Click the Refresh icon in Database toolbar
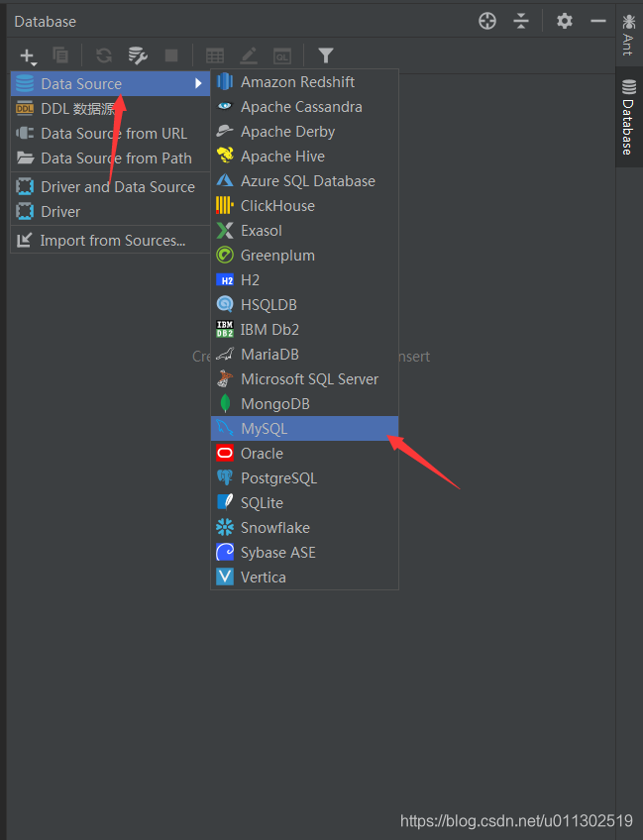The width and height of the screenshot is (643, 840). pyautogui.click(x=104, y=55)
